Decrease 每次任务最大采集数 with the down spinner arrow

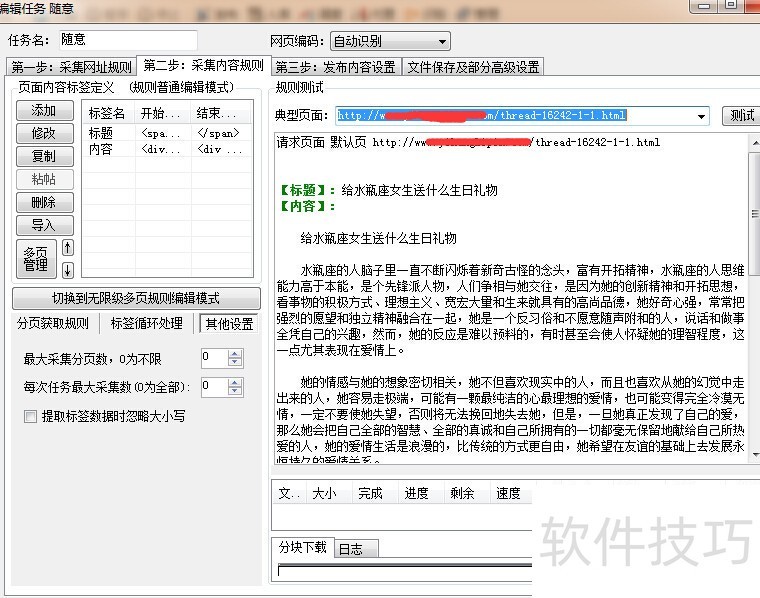click(x=235, y=391)
